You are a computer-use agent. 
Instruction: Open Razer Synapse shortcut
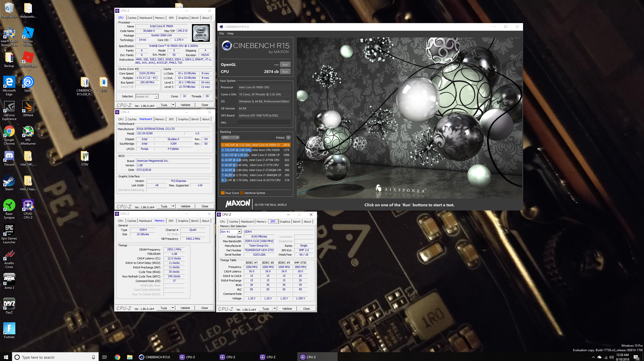9,209
